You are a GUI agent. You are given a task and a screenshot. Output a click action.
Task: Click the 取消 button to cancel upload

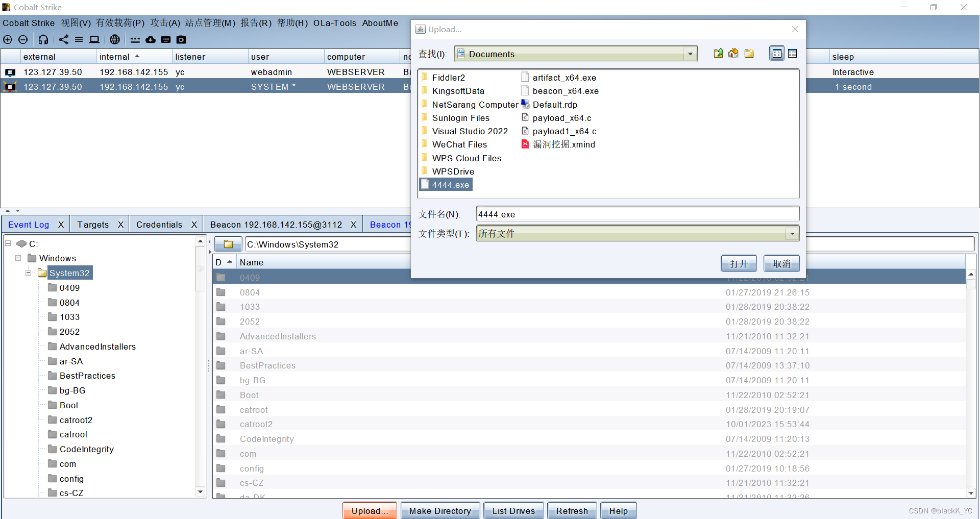point(781,264)
